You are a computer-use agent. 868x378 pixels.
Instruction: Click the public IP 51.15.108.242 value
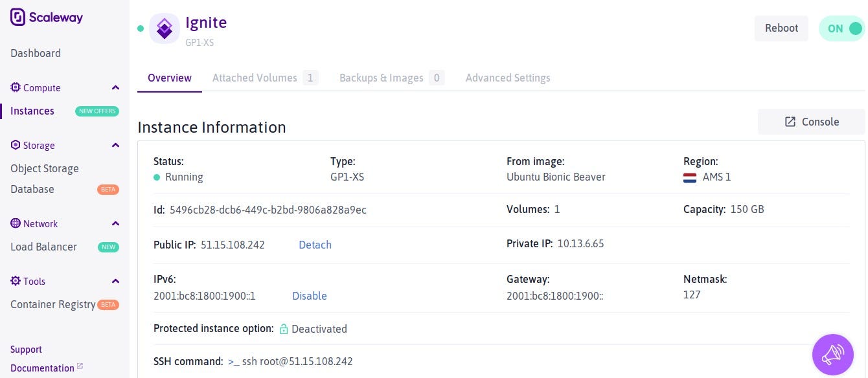tap(233, 245)
